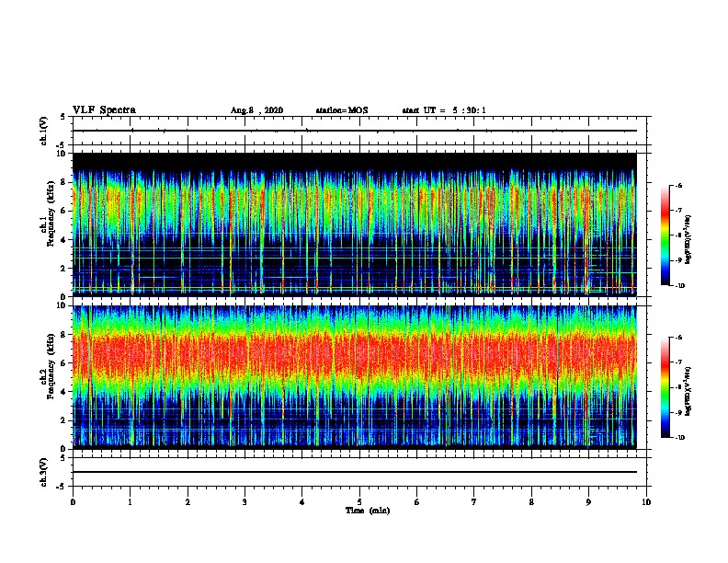
Task: Select the "start UT = 5 :30: 1" text
Action: 444,110
